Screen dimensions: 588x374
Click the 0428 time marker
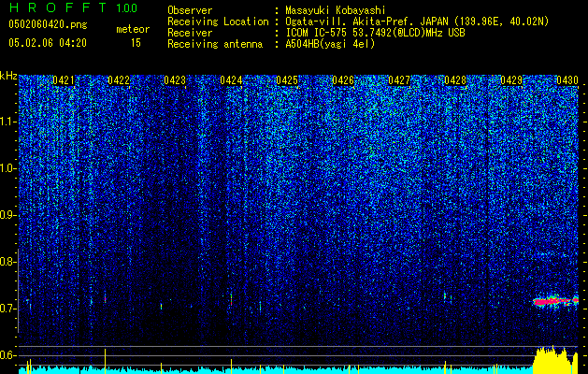[455, 80]
